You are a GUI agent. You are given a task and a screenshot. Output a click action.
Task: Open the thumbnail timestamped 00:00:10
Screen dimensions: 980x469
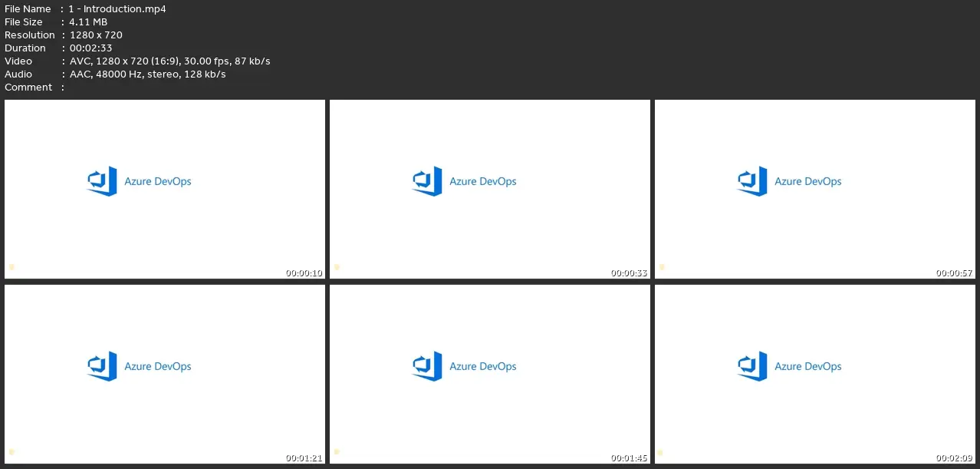(165, 189)
